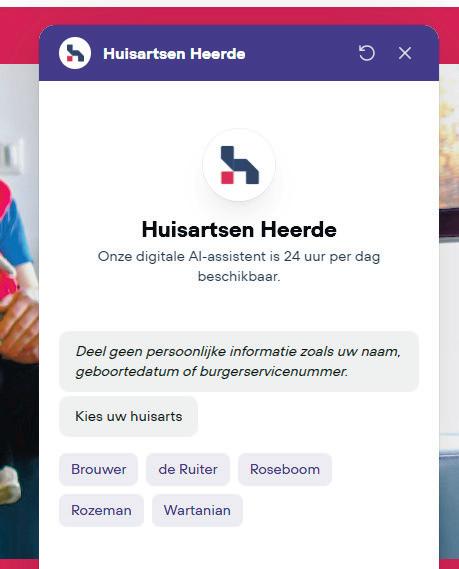Choose huisarts Brouwer

point(98,469)
